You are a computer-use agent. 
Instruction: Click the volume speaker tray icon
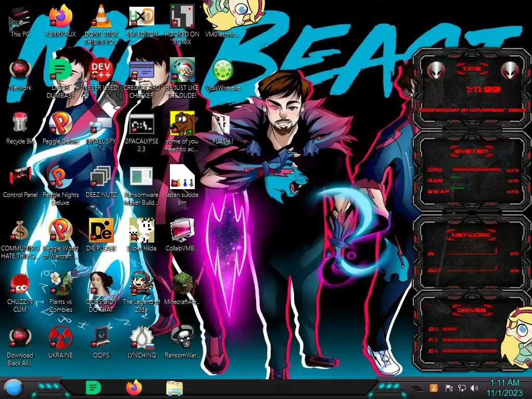click(x=474, y=388)
